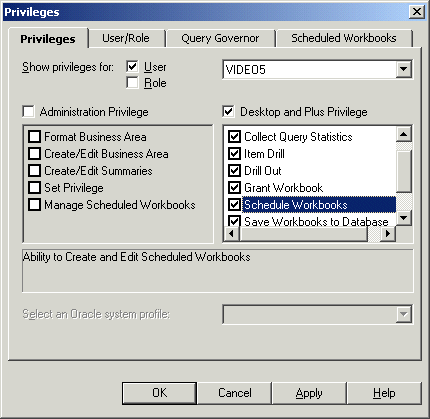Click the Apply button

click(309, 393)
